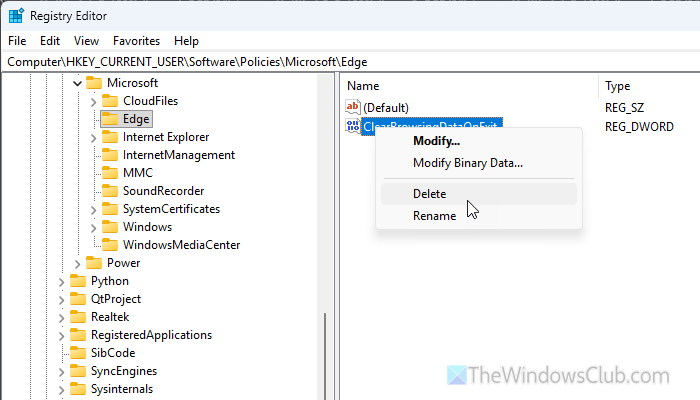Click the Microsoft folder icon in the tree
Screen dimensions: 700x400
94,83
